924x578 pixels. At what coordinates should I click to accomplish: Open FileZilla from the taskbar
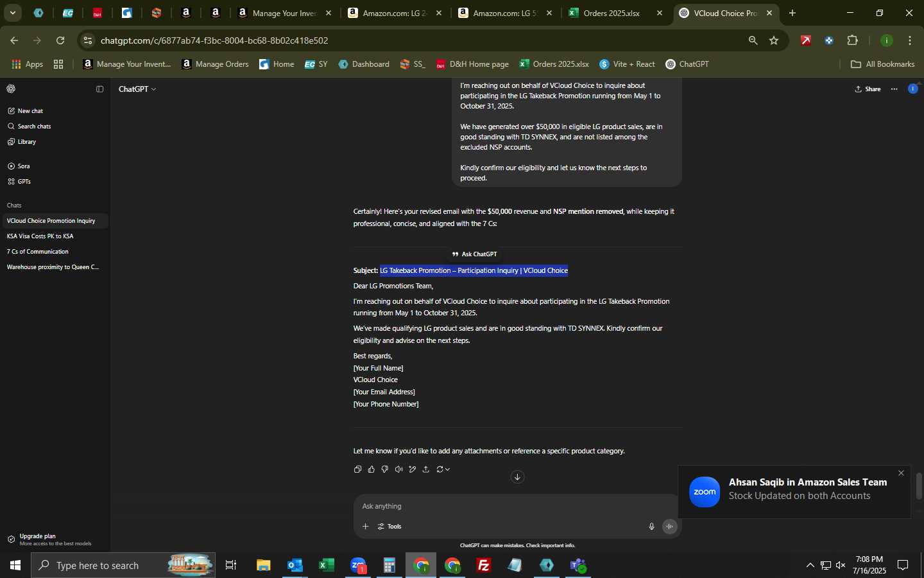pos(484,565)
